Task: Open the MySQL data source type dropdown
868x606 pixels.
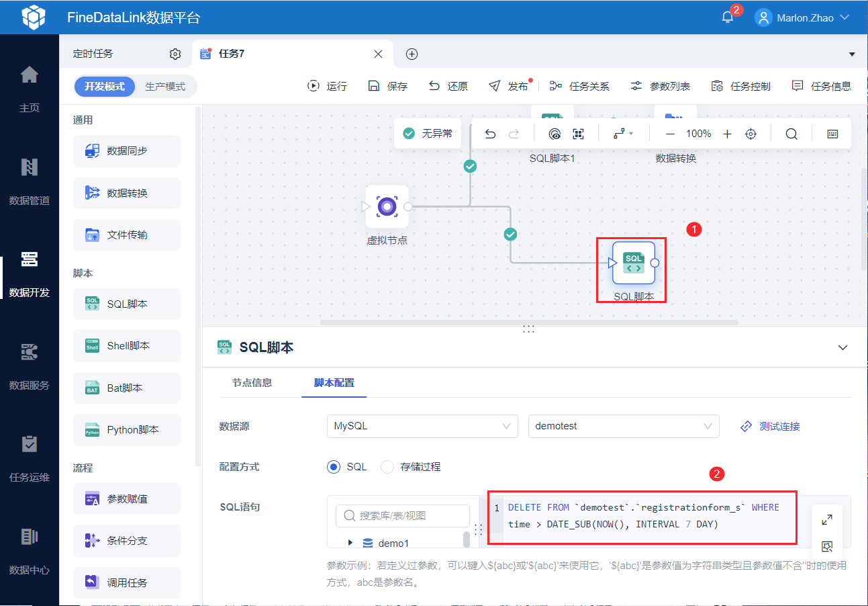Action: 422,426
